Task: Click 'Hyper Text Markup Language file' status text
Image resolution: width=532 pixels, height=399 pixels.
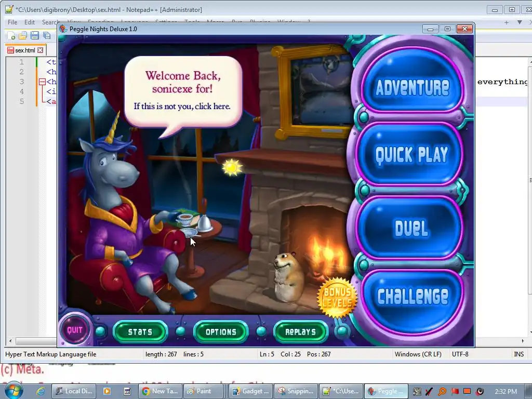Action: point(51,354)
